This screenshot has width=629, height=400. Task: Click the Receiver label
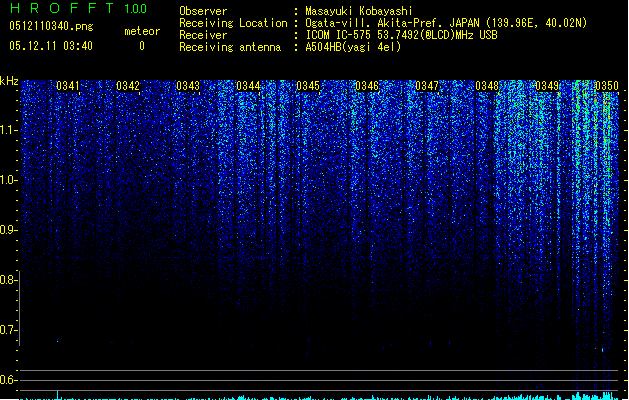coord(203,35)
